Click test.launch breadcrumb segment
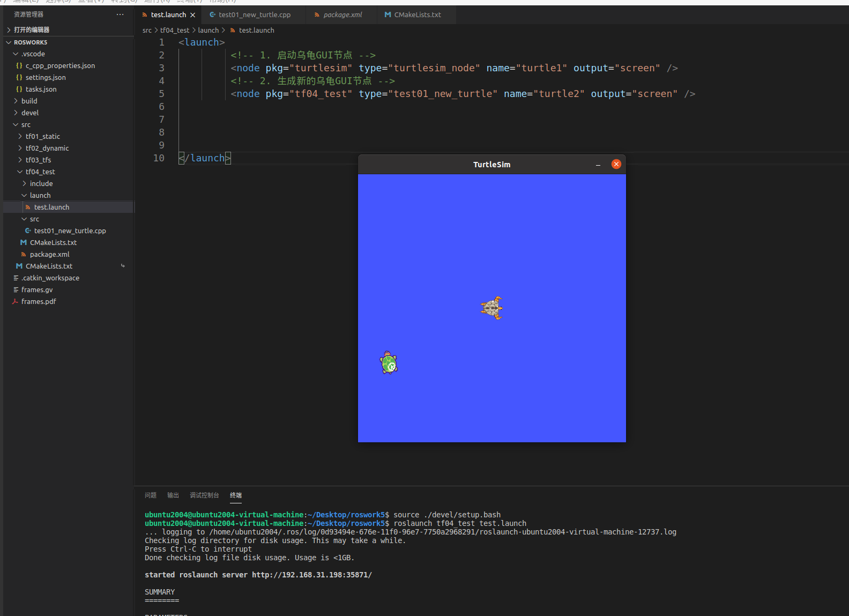The width and height of the screenshot is (849, 616). pyautogui.click(x=257, y=31)
